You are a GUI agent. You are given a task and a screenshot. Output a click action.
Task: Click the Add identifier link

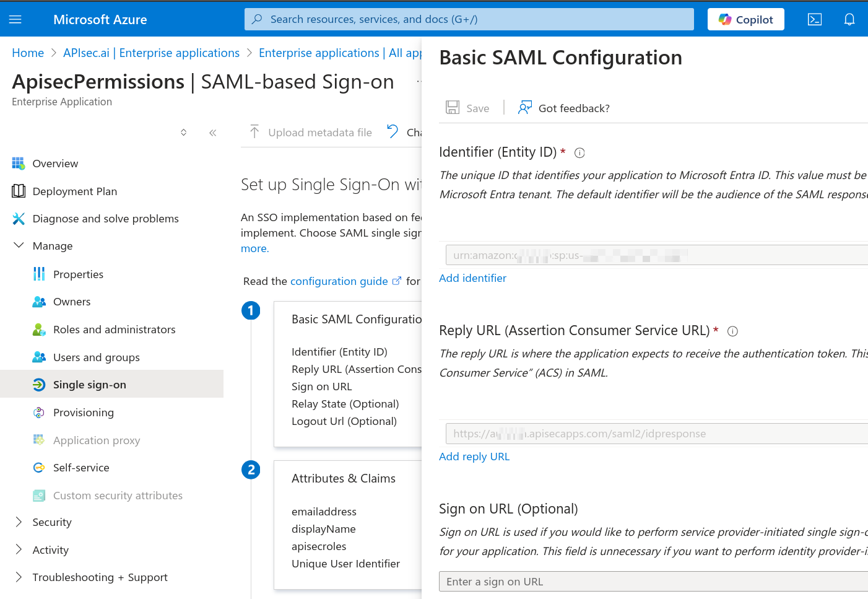coord(472,278)
